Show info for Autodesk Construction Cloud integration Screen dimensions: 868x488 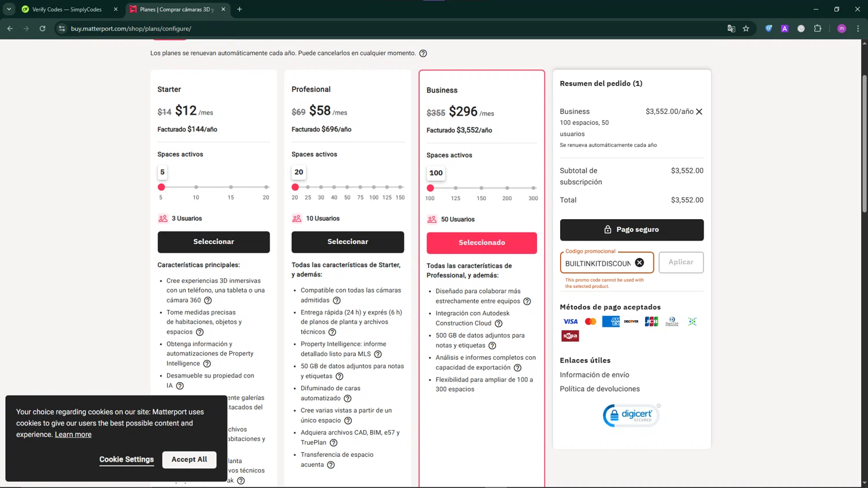pyautogui.click(x=499, y=323)
